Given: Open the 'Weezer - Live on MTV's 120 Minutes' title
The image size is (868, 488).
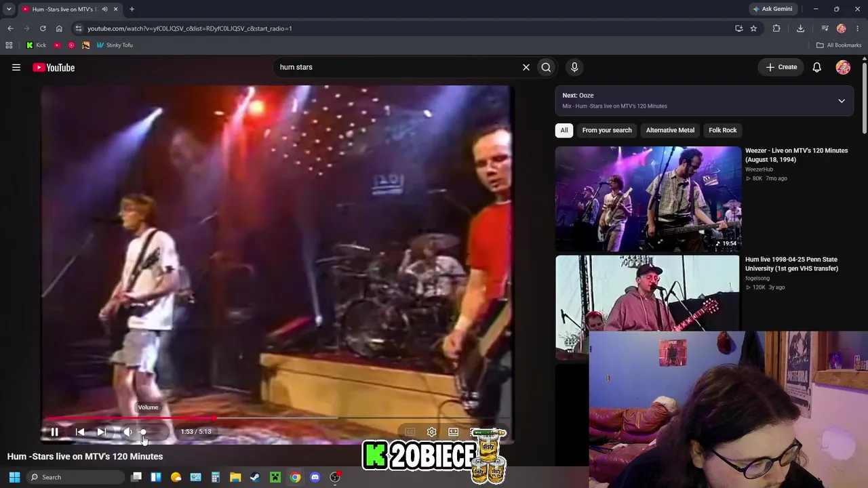Looking at the screenshot, I should 797,155.
